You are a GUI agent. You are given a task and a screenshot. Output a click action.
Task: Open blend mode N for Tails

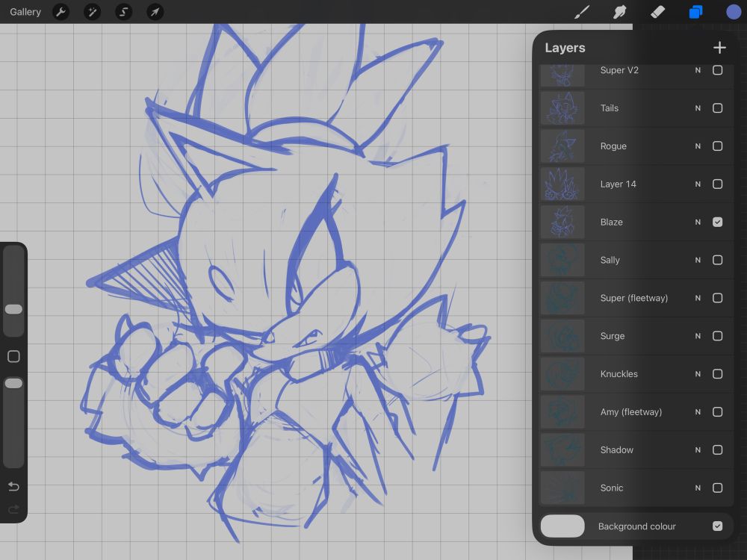point(698,108)
